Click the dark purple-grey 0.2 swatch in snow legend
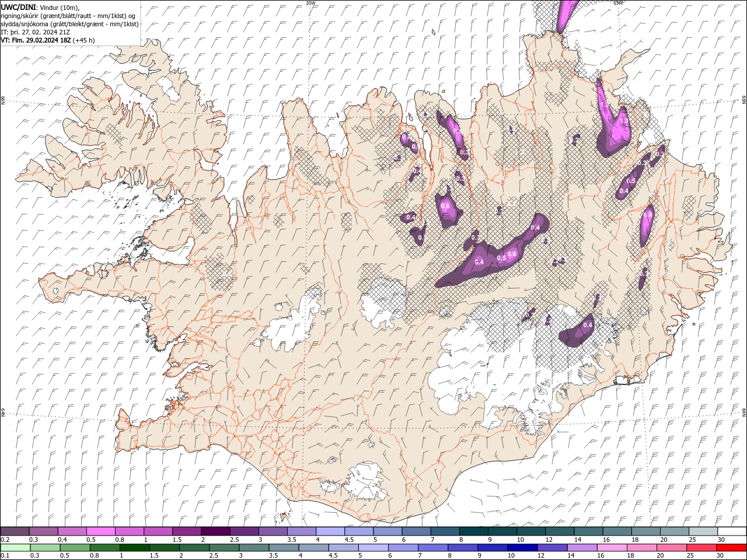The width and height of the screenshot is (747, 560). point(15,531)
